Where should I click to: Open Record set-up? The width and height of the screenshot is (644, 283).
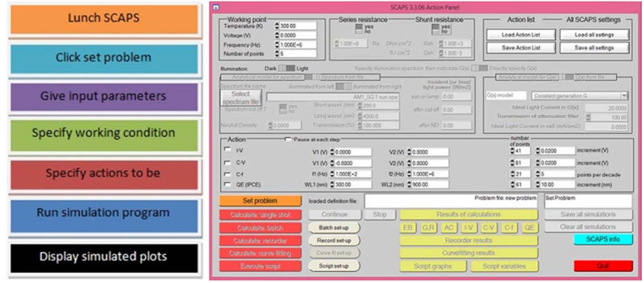pos(334,241)
